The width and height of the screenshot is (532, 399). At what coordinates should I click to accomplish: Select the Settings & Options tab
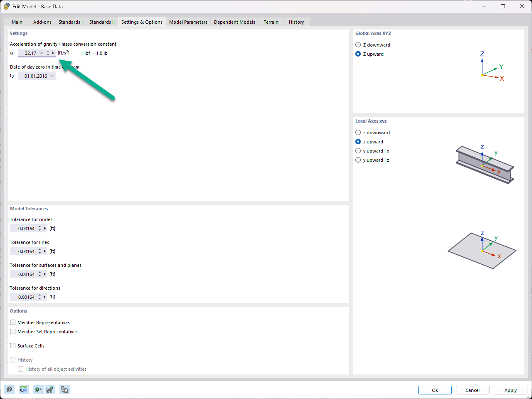[142, 22]
